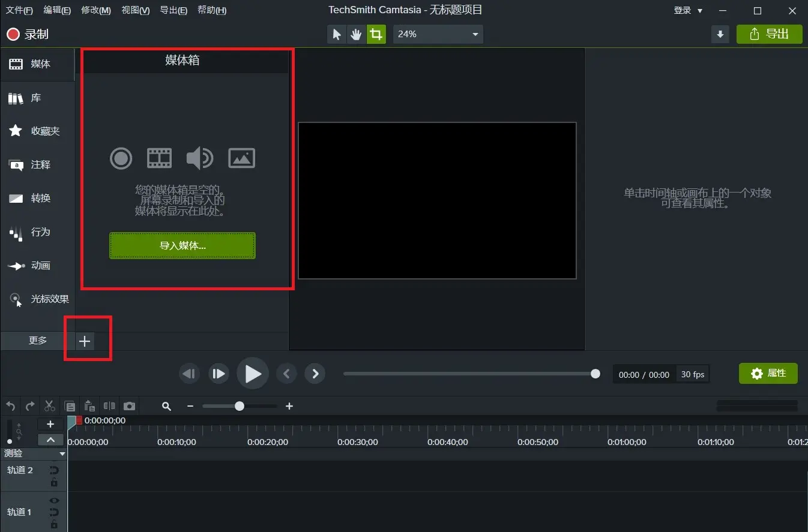Open the 文件(F) menu
The width and height of the screenshot is (808, 532).
(19, 10)
